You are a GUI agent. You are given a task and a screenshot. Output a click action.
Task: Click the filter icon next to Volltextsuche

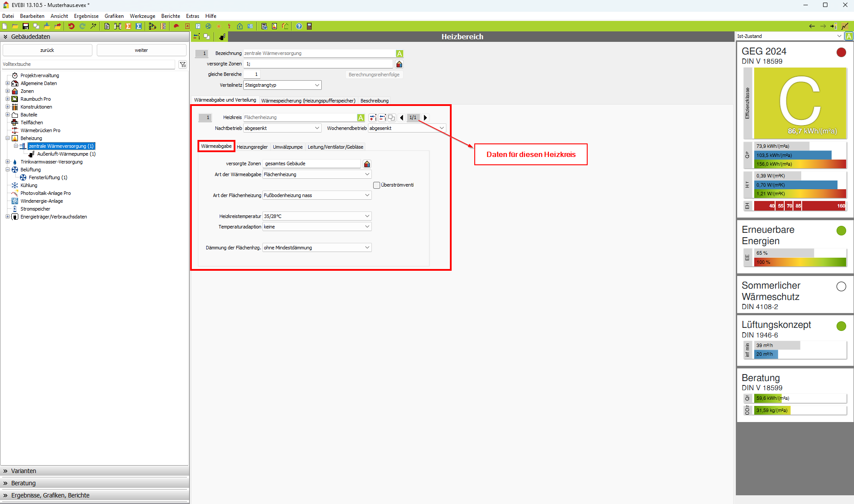[183, 65]
